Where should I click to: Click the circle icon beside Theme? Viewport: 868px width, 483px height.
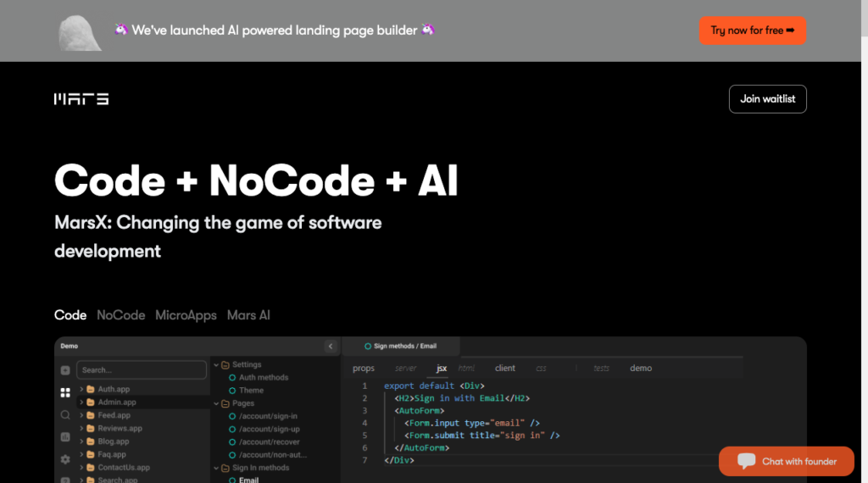(232, 391)
